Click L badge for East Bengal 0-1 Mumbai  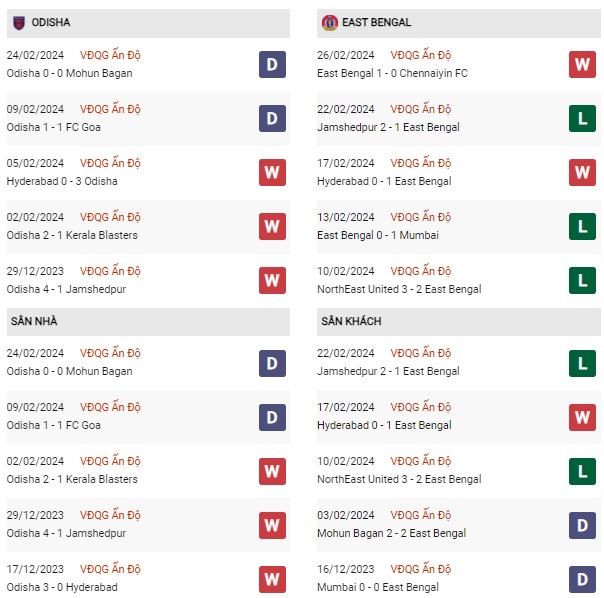(x=582, y=226)
